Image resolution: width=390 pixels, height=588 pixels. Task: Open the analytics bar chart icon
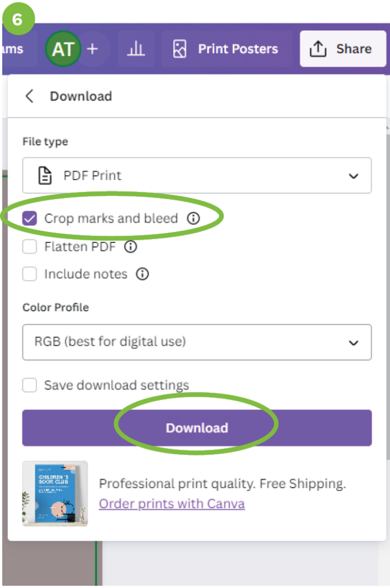136,49
